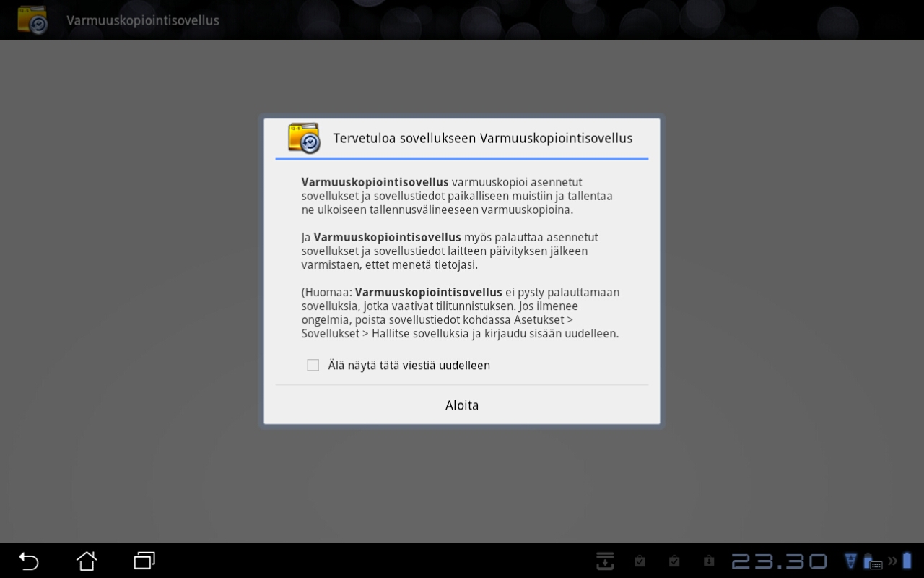
Task: Tap the paragraph ending 'varmuuskopioina'
Action: pyautogui.click(x=457, y=196)
